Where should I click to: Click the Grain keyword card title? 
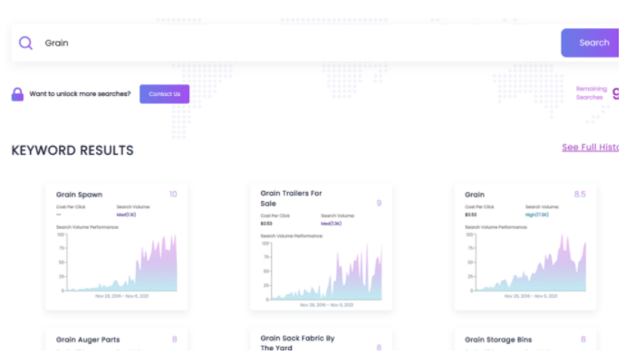[475, 195]
